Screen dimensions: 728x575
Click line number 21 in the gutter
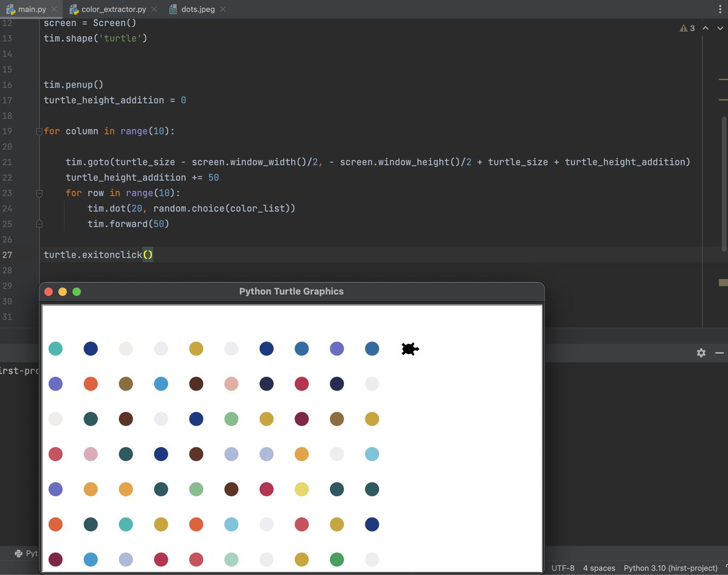pos(7,162)
